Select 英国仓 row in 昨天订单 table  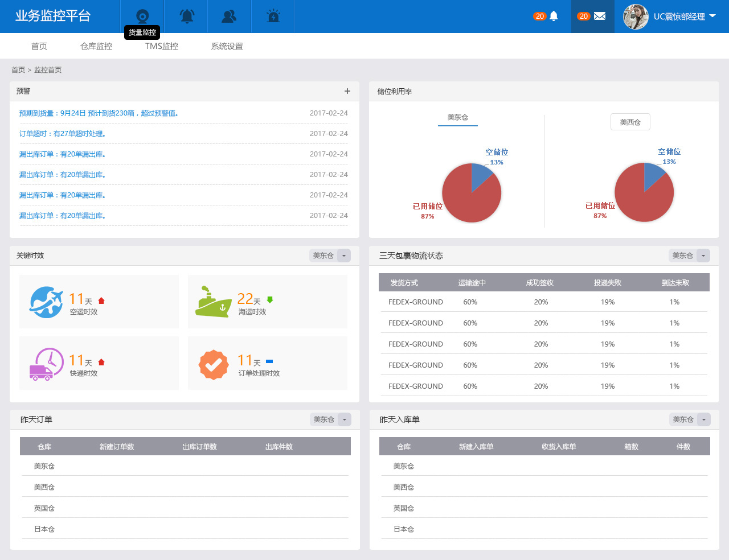click(185, 508)
